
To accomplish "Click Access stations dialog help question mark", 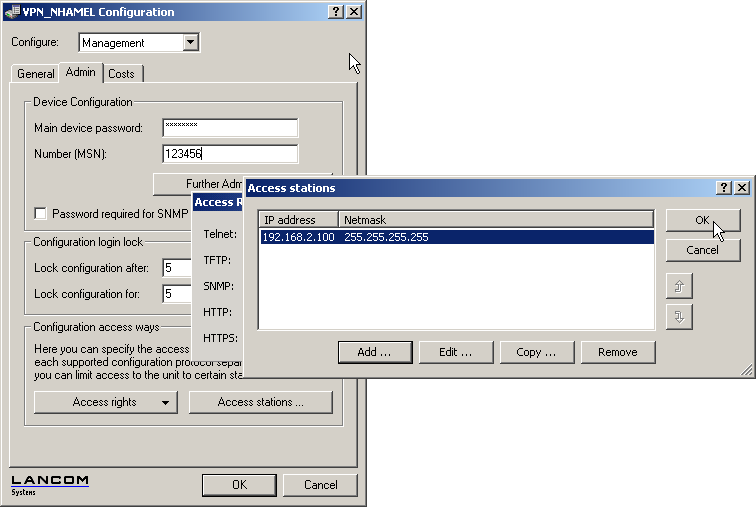I will [724, 188].
